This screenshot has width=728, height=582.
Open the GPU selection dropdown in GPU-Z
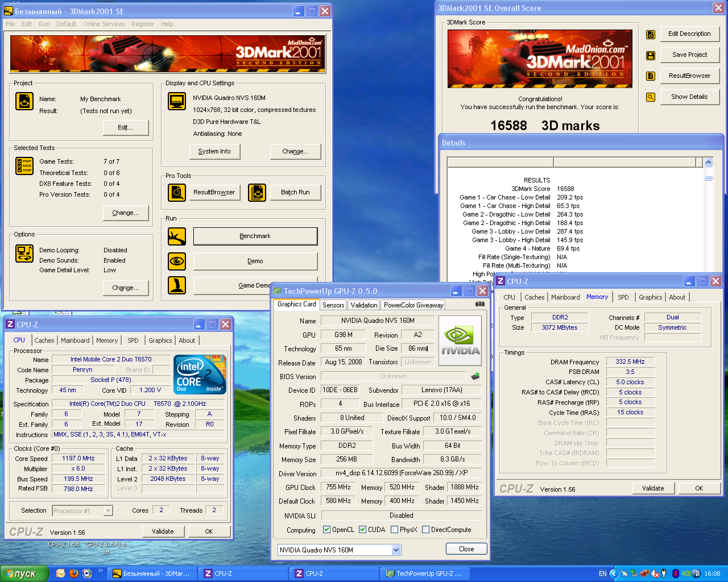pos(396,550)
